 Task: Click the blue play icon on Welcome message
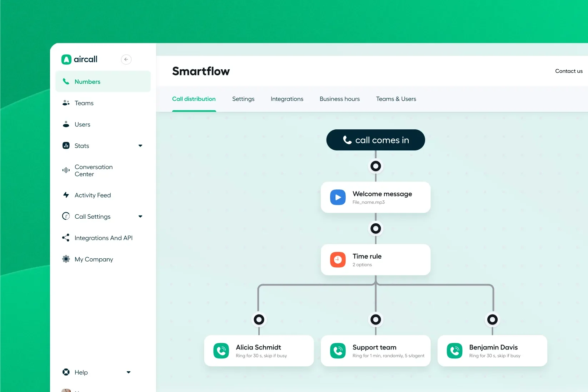pyautogui.click(x=338, y=197)
